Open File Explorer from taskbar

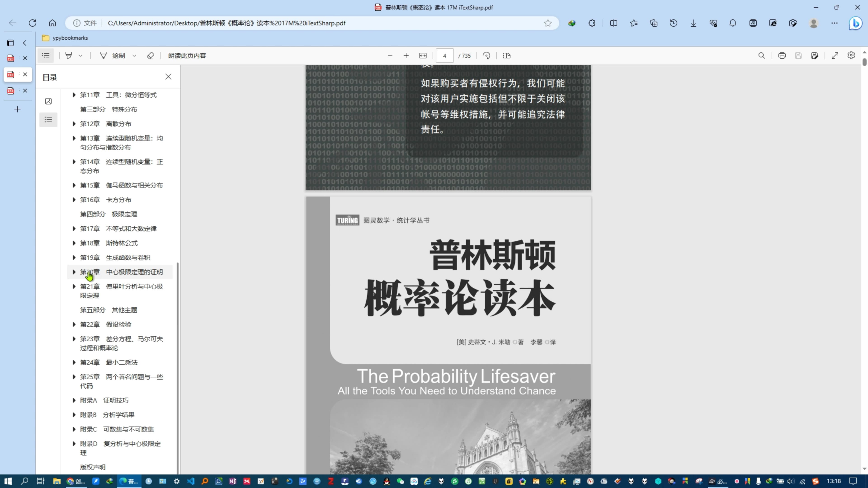pyautogui.click(x=57, y=481)
